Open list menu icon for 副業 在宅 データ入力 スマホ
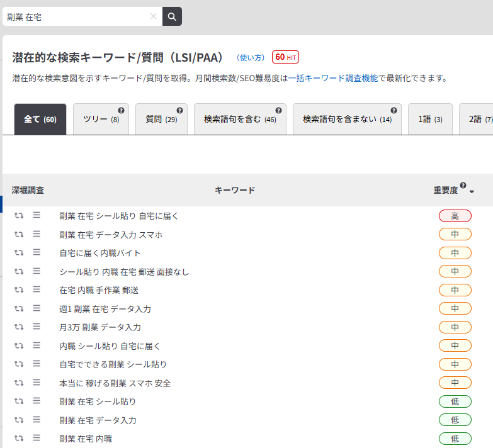The image size is (493, 448). (37, 234)
